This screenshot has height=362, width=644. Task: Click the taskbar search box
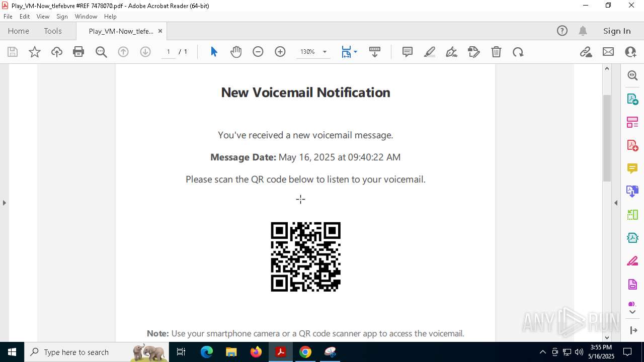point(97,352)
